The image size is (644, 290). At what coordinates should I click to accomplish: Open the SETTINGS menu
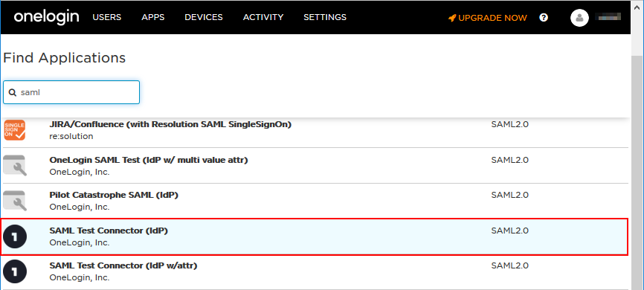tap(325, 17)
